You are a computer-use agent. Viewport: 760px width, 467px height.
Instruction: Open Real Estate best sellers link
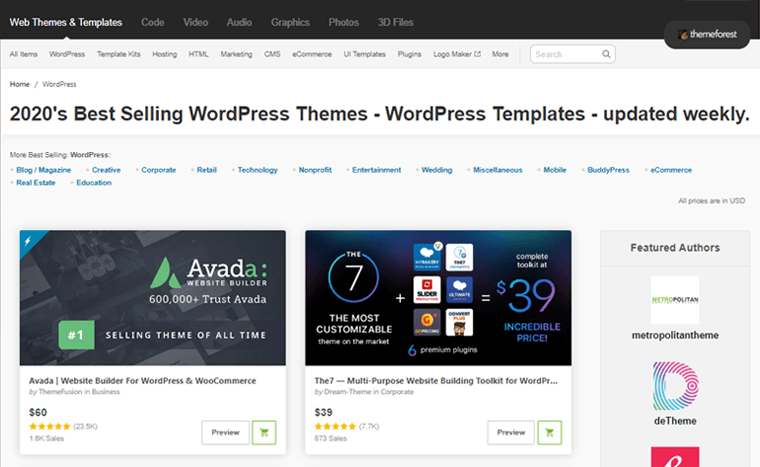[35, 183]
